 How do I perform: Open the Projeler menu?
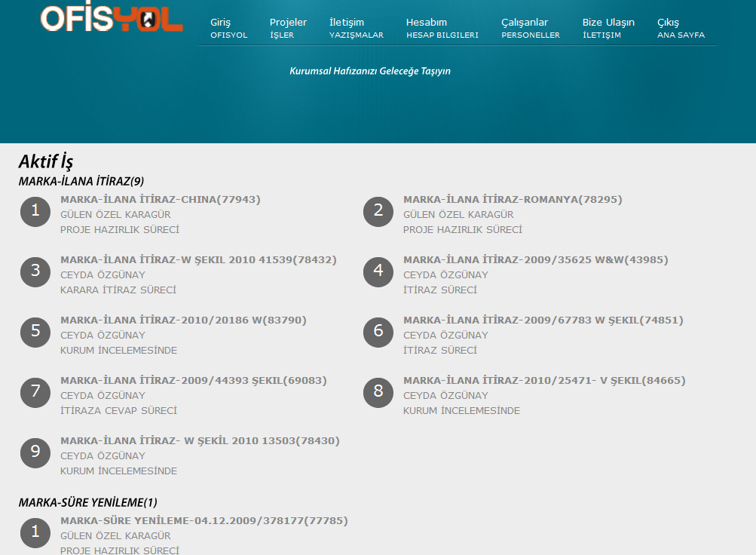[x=288, y=28]
